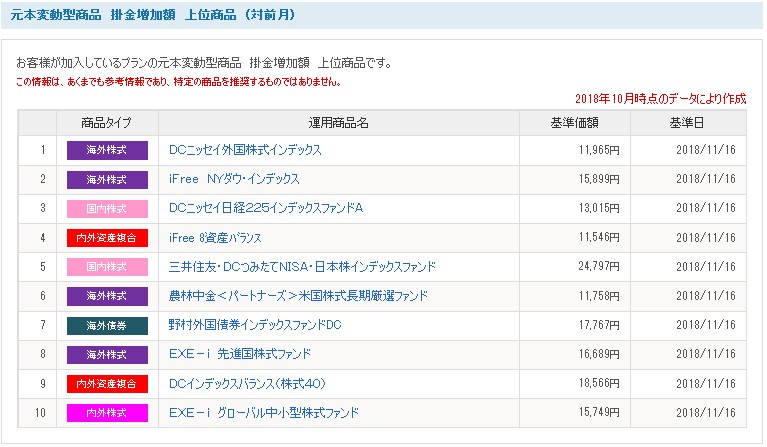Click 海外株式 badge in row 1
Screen dimensions: 767x447
107,150
